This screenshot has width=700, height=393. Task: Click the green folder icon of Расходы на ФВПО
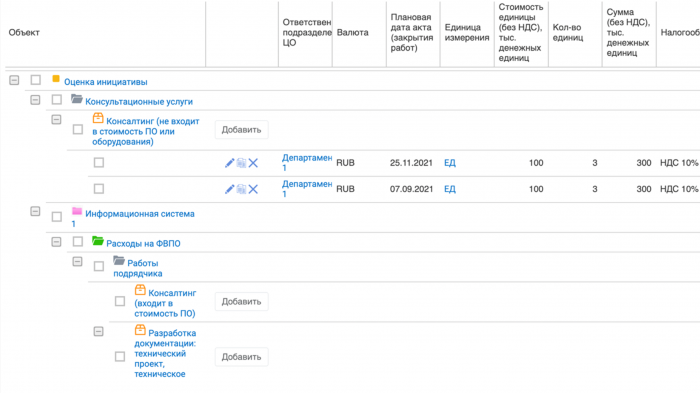(98, 241)
